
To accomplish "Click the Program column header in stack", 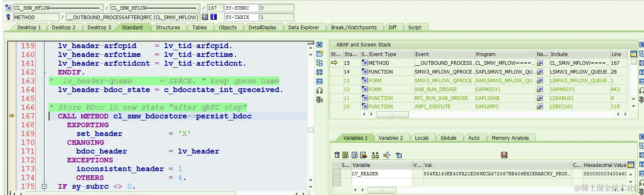I will click(505, 54).
